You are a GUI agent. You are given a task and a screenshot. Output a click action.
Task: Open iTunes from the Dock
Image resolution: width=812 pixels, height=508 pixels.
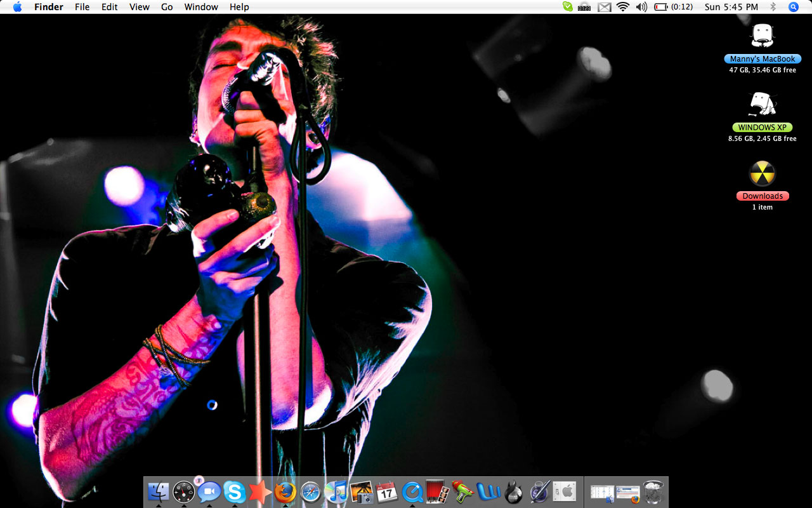[336, 491]
